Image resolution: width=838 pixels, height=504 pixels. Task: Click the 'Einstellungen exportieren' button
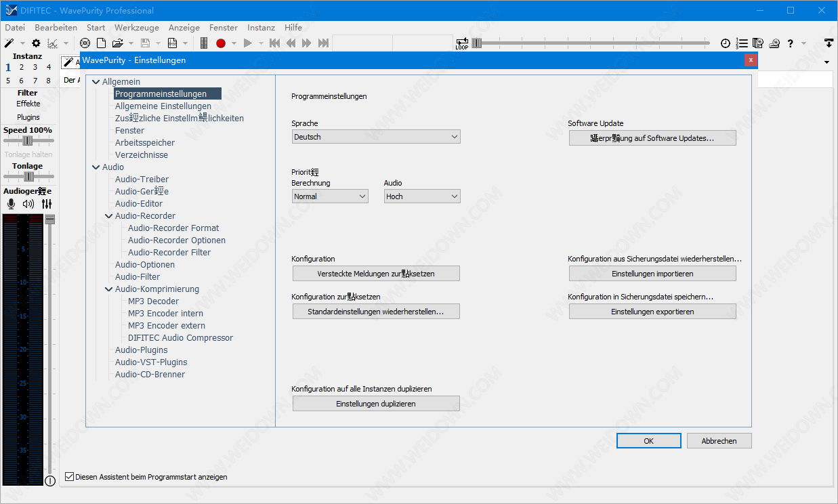point(652,312)
